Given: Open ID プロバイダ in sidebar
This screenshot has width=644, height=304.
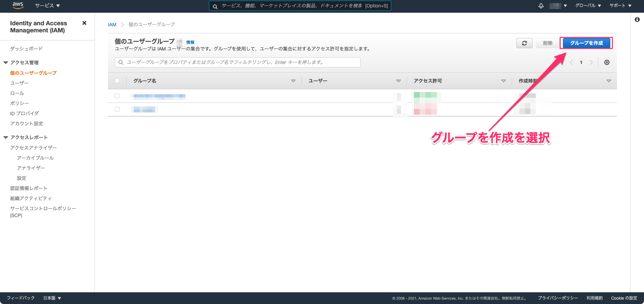Looking at the screenshot, I should [x=25, y=113].
